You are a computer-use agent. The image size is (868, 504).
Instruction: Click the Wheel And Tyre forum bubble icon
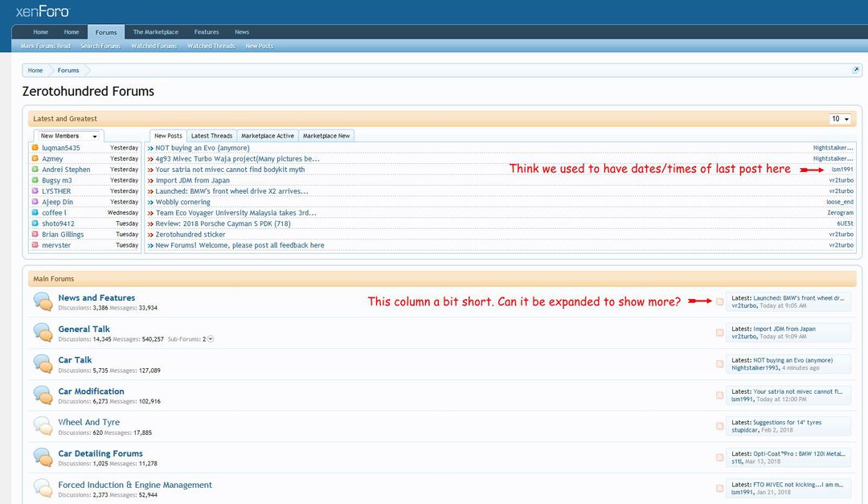[43, 426]
